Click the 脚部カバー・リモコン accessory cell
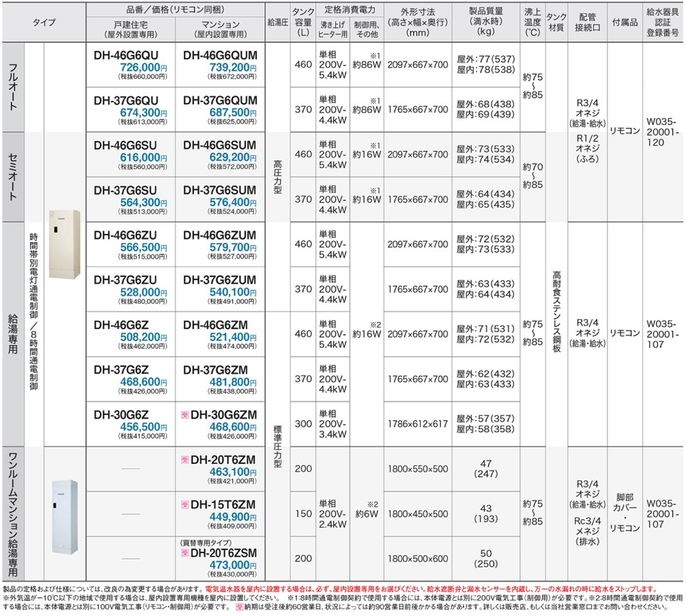This screenshot has width=686, height=616. (625, 513)
